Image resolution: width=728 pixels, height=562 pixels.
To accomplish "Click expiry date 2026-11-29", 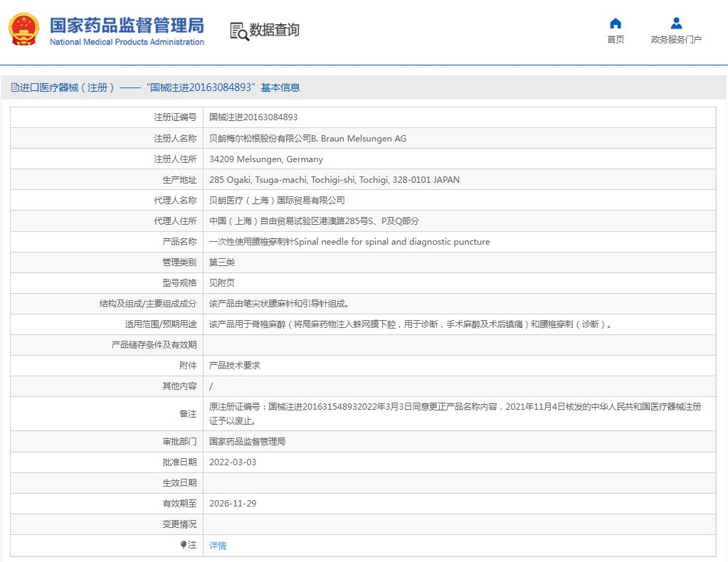I will point(233,504).
